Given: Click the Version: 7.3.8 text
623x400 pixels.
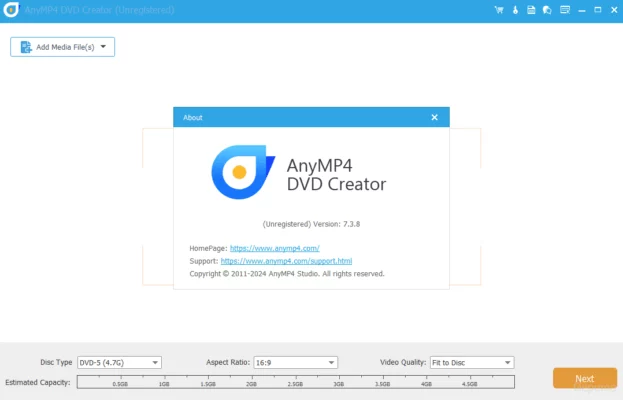Looking at the screenshot, I should [x=336, y=224].
